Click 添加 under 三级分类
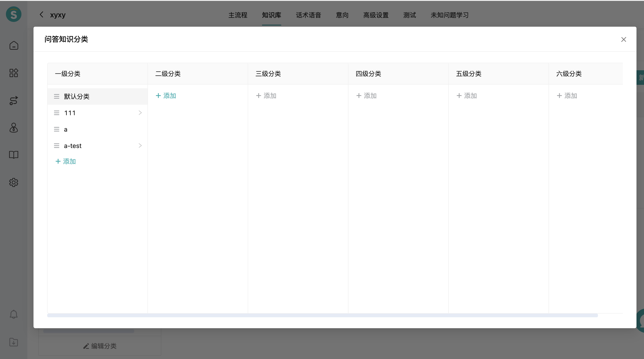 click(x=266, y=96)
